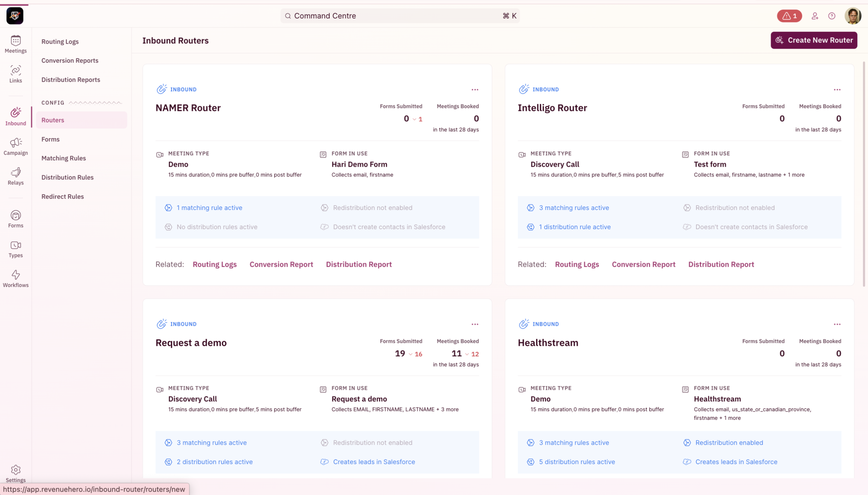Open user profile avatar

[x=853, y=16]
